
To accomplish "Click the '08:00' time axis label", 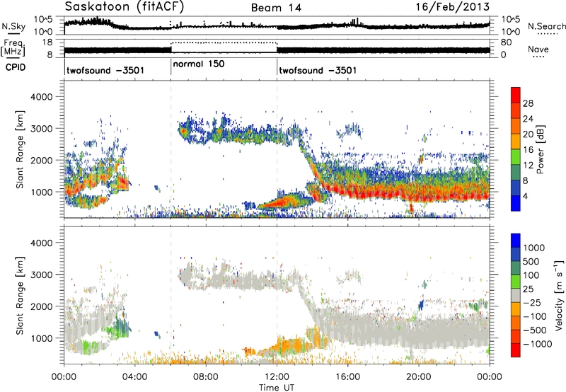I will click(206, 377).
